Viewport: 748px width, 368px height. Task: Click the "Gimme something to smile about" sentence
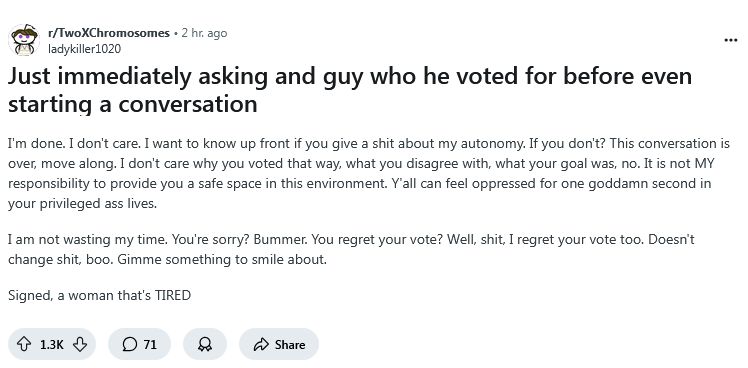[x=222, y=260]
